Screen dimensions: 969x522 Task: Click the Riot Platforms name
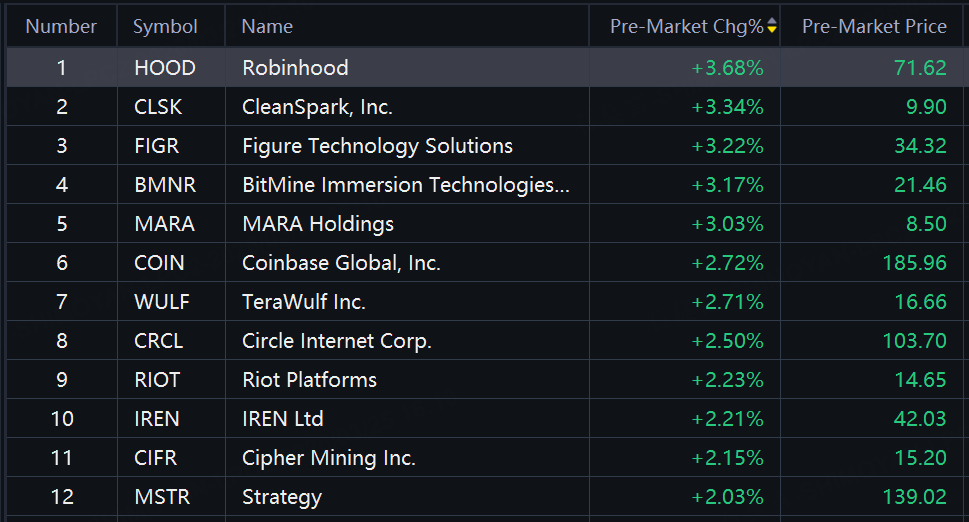[x=309, y=380]
